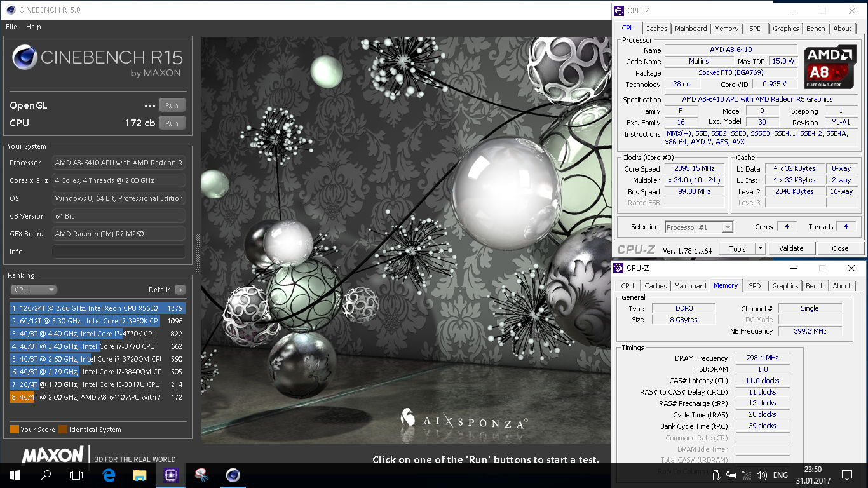Switch to SPD tab in lower CPU-Z
Viewport: 868px width, 488px height.
click(x=755, y=286)
